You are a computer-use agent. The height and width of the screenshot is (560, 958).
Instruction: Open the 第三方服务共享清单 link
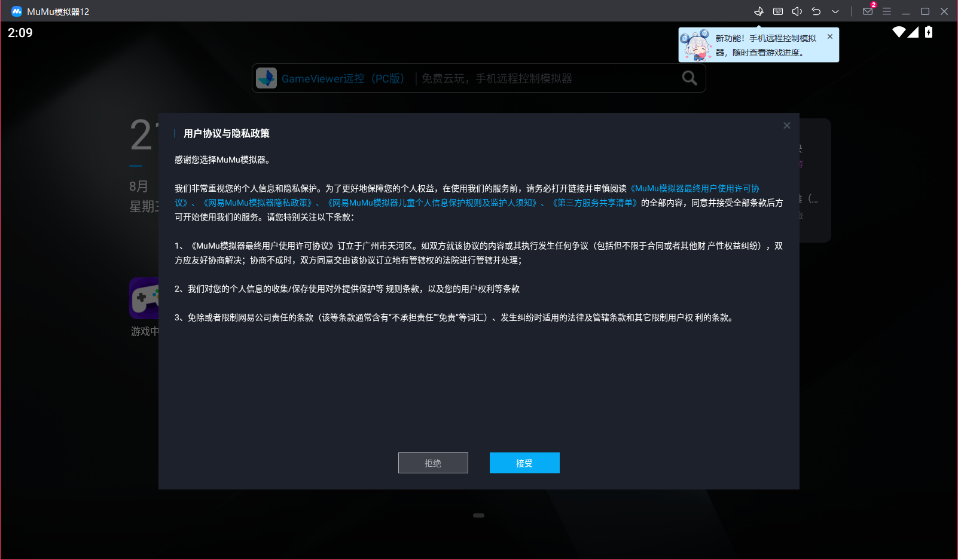[595, 203]
